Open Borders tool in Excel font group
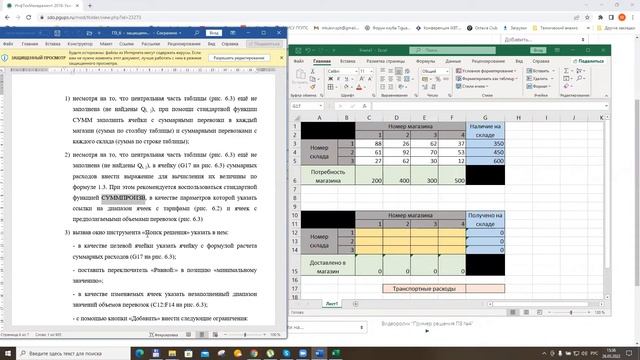 (331, 87)
